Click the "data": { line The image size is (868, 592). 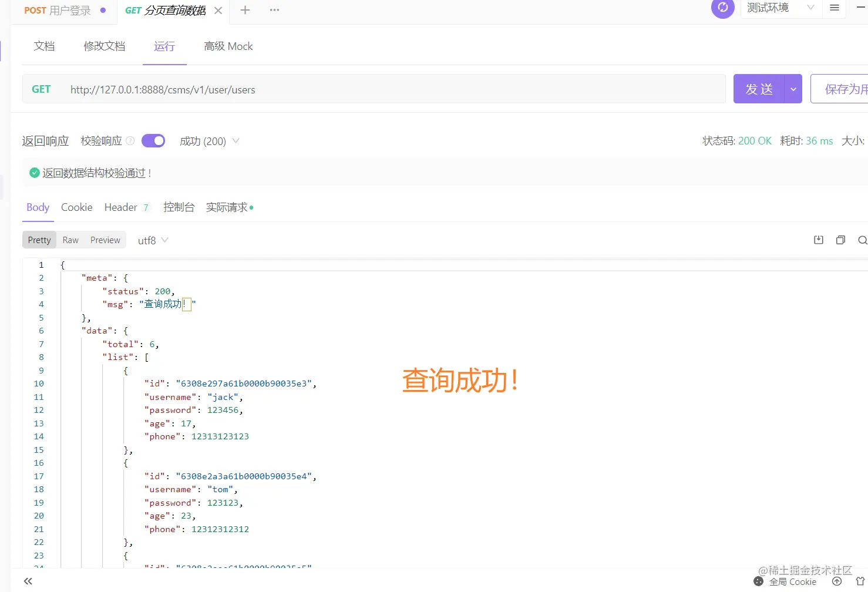[x=105, y=331]
